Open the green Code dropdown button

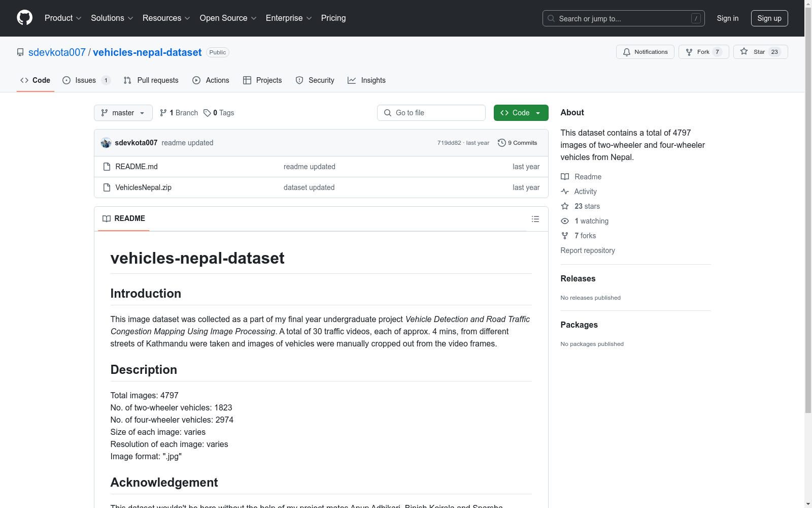point(521,113)
